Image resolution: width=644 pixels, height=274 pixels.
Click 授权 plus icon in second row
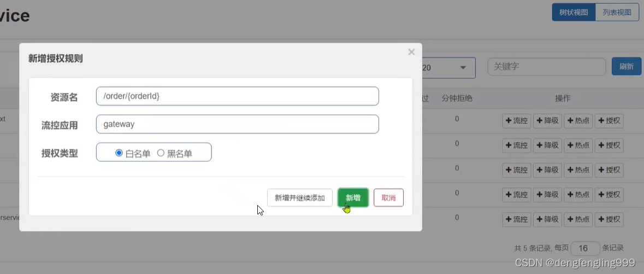click(x=601, y=145)
